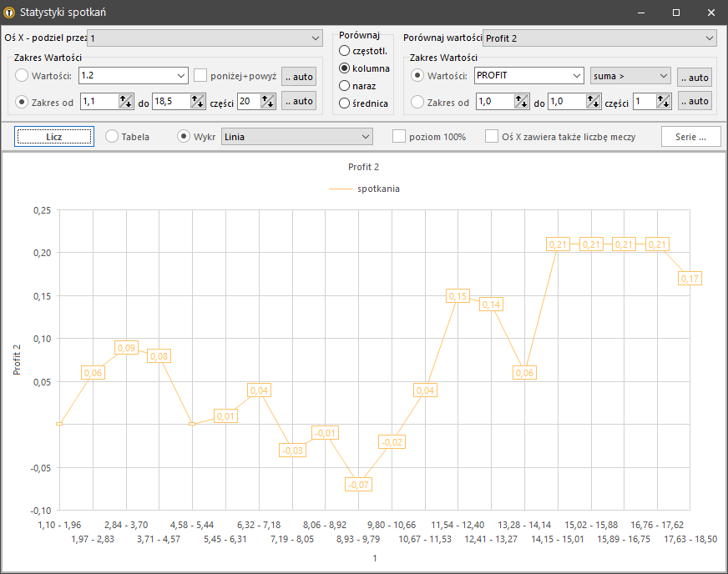This screenshot has height=574, width=728.
Task: Expand the PROFIT value combo box
Action: (x=528, y=76)
